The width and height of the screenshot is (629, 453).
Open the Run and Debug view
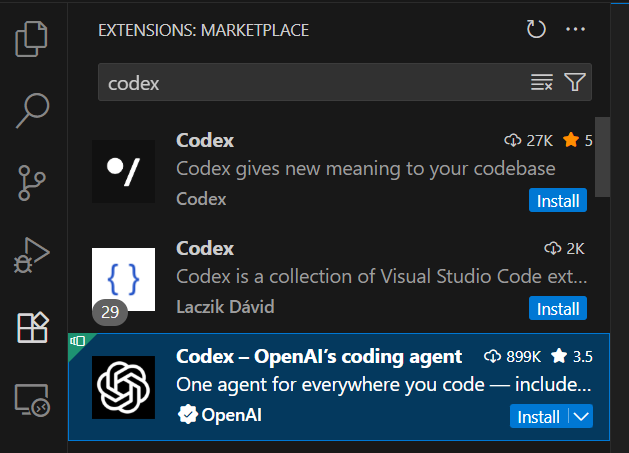tap(33, 255)
